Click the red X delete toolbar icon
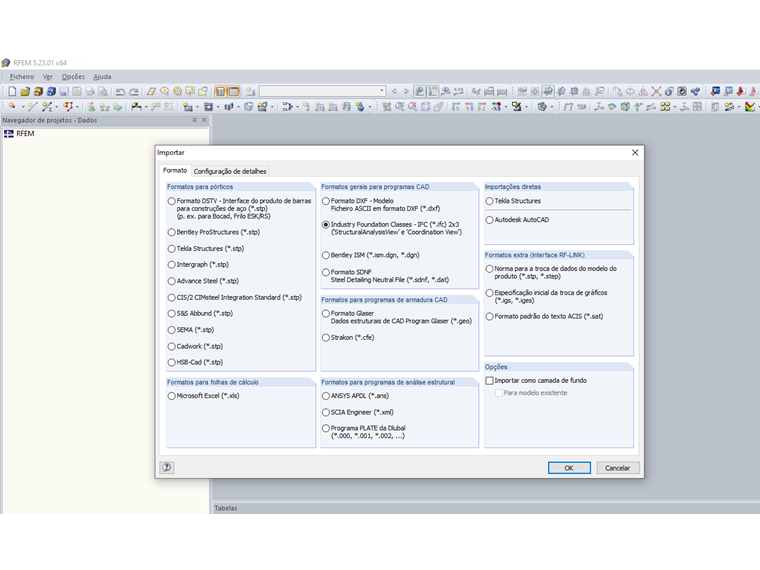Image resolution: width=760 pixels, height=570 pixels. [656, 91]
